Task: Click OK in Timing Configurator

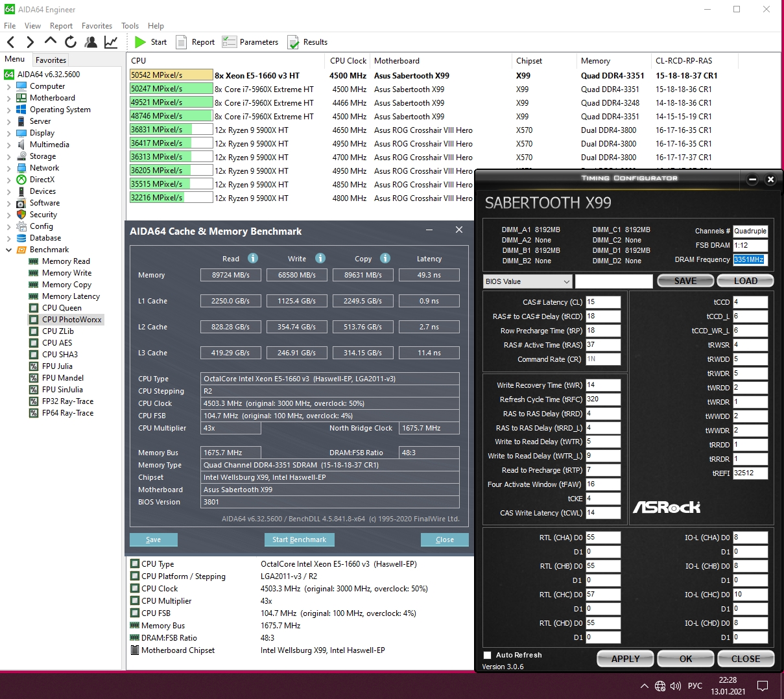Action: pyautogui.click(x=686, y=659)
